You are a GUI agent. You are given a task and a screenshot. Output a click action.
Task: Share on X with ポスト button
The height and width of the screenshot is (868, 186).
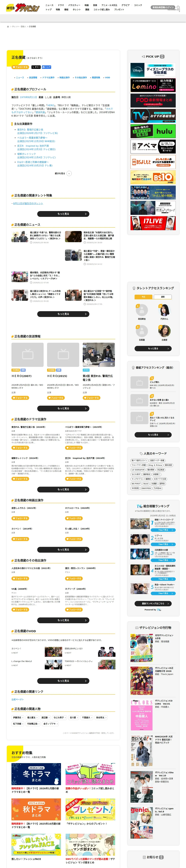pos(36,67)
